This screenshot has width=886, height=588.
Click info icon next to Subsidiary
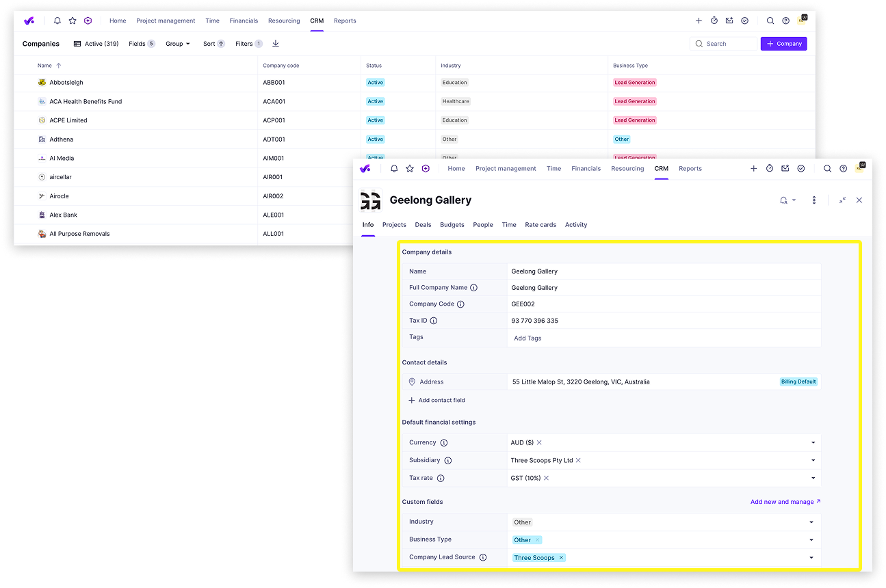pyautogui.click(x=448, y=461)
